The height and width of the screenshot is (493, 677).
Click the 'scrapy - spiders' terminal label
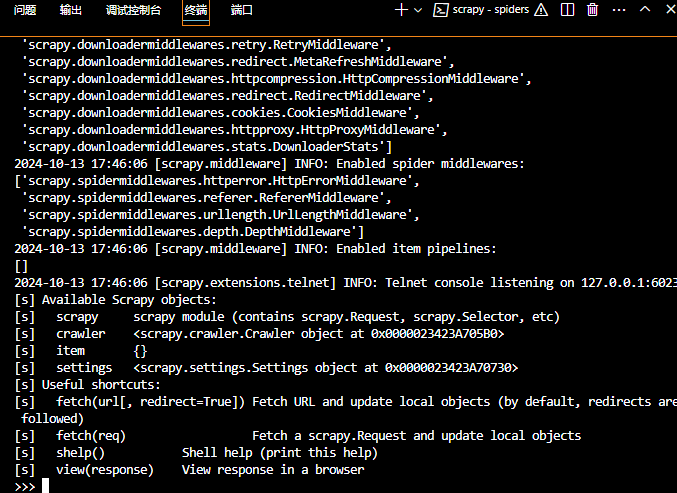[x=491, y=10]
